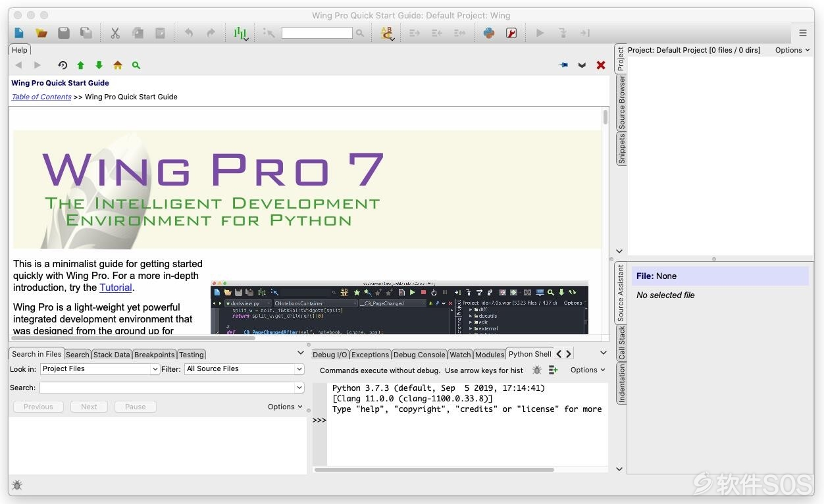Click the outdent lines icon
Screen dimensions: 824x504
pyautogui.click(x=437, y=33)
